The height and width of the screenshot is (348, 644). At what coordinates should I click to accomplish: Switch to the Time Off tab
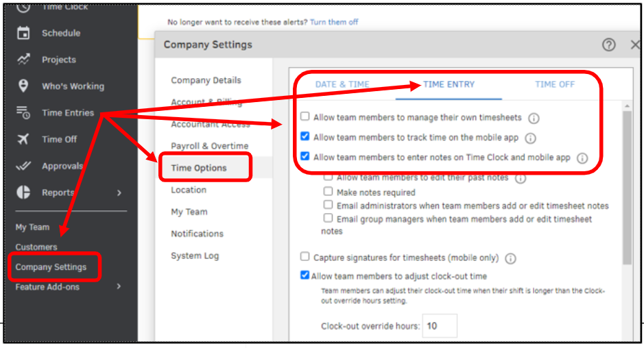tap(555, 84)
